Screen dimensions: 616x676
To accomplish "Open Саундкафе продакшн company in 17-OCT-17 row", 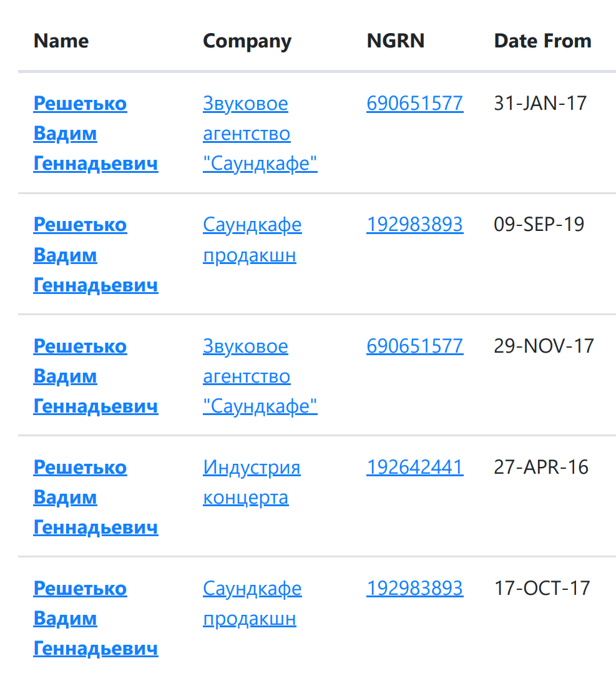I will [x=252, y=603].
